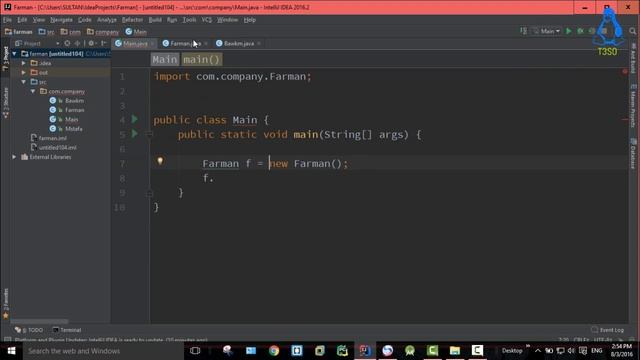The width and height of the screenshot is (640, 360).
Task: Open the Tools menu
Action: coord(189,20)
